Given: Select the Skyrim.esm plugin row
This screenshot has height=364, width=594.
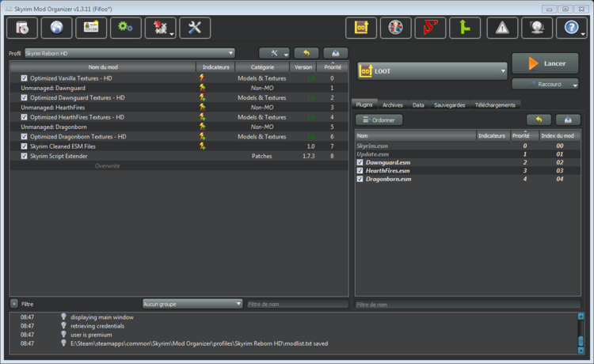Looking at the screenshot, I should (468, 146).
